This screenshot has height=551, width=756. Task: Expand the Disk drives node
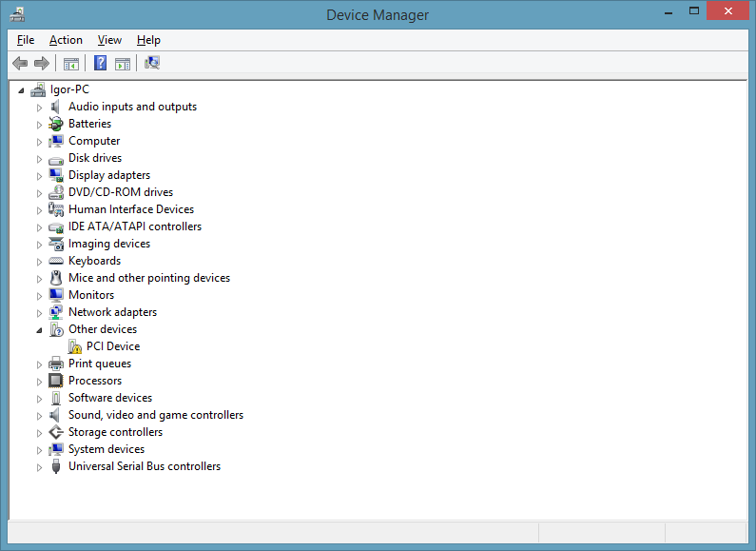coord(40,159)
